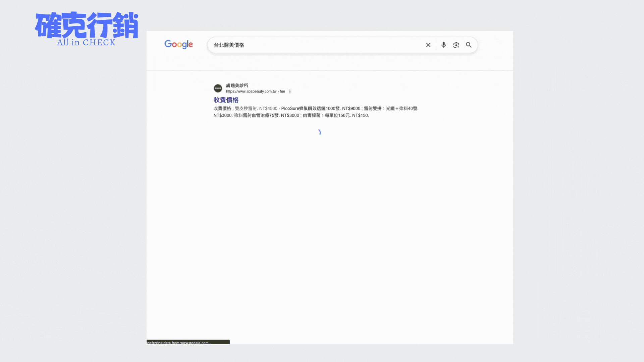This screenshot has height=362, width=644.
Task: Focus the search box containing 台北醫美價格
Action: pos(315,45)
